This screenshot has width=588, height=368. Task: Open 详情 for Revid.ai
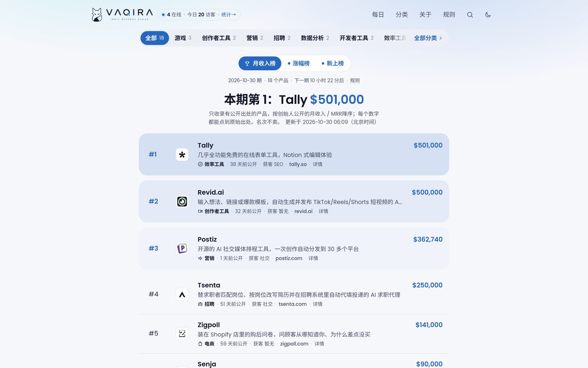tap(323, 211)
